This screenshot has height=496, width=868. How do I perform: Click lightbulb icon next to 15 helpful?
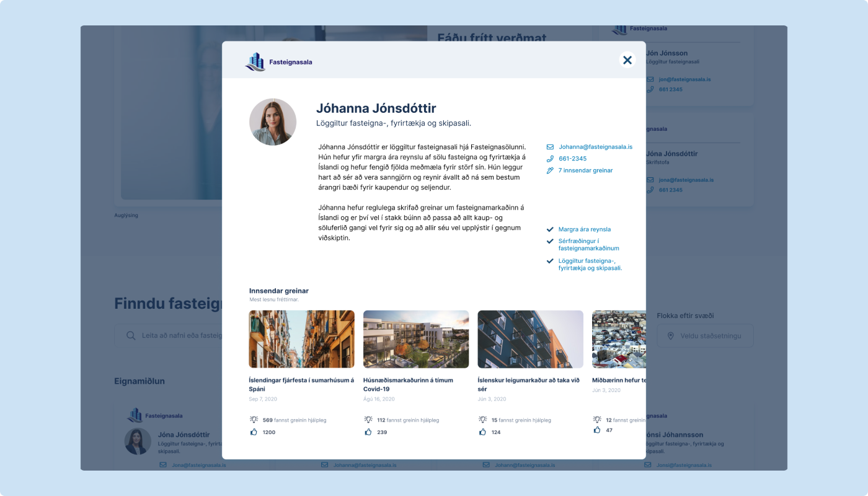pyautogui.click(x=482, y=420)
